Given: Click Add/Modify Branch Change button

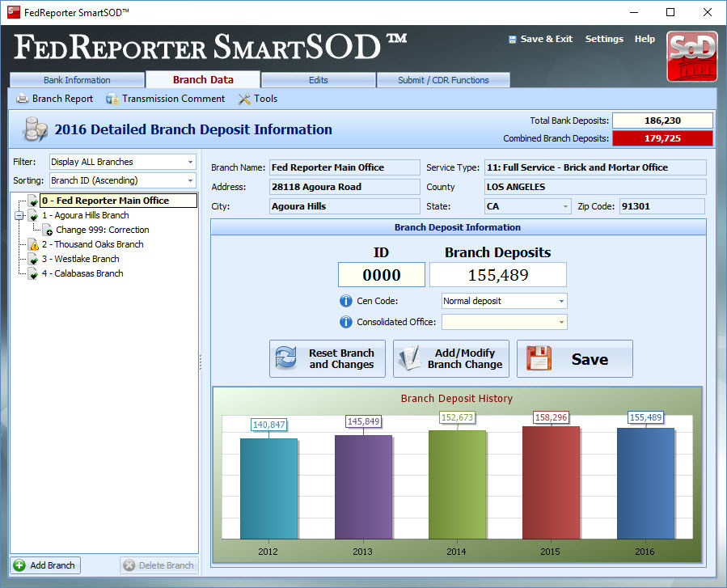Looking at the screenshot, I should 451,358.
